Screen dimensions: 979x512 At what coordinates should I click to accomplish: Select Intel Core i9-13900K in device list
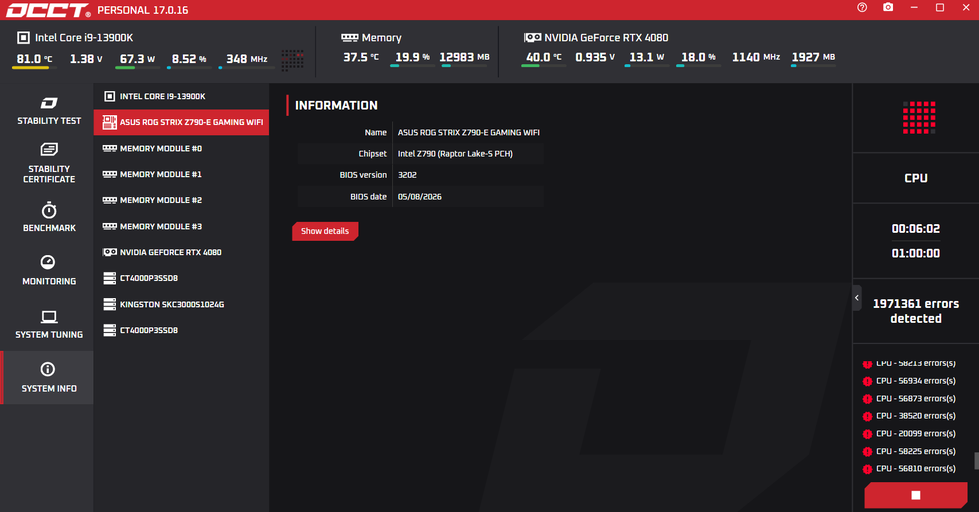pyautogui.click(x=181, y=96)
